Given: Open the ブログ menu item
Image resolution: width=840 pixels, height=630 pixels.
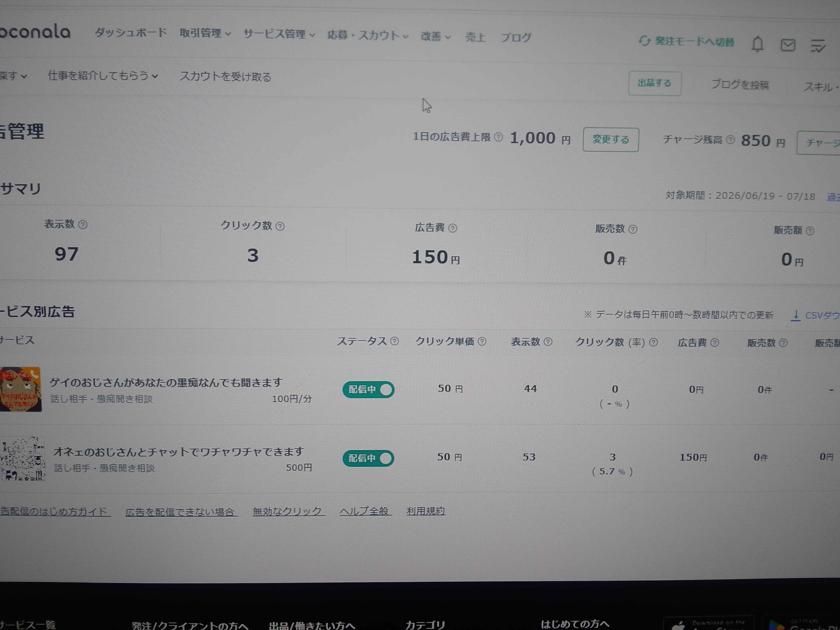Looking at the screenshot, I should pos(516,37).
